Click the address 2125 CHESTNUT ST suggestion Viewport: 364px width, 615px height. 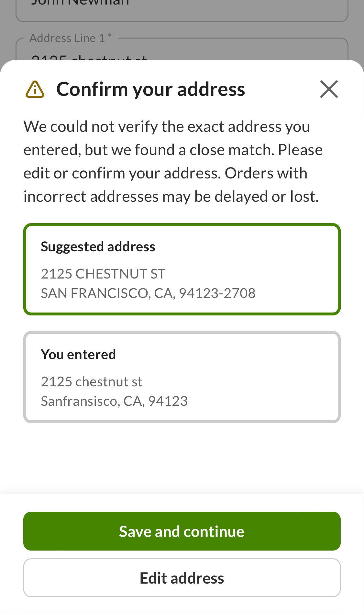103,274
